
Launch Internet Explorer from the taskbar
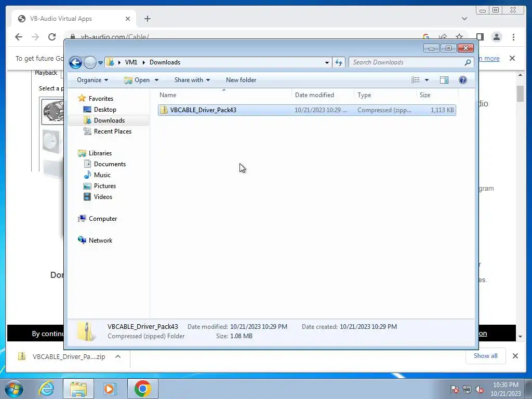coord(46,389)
